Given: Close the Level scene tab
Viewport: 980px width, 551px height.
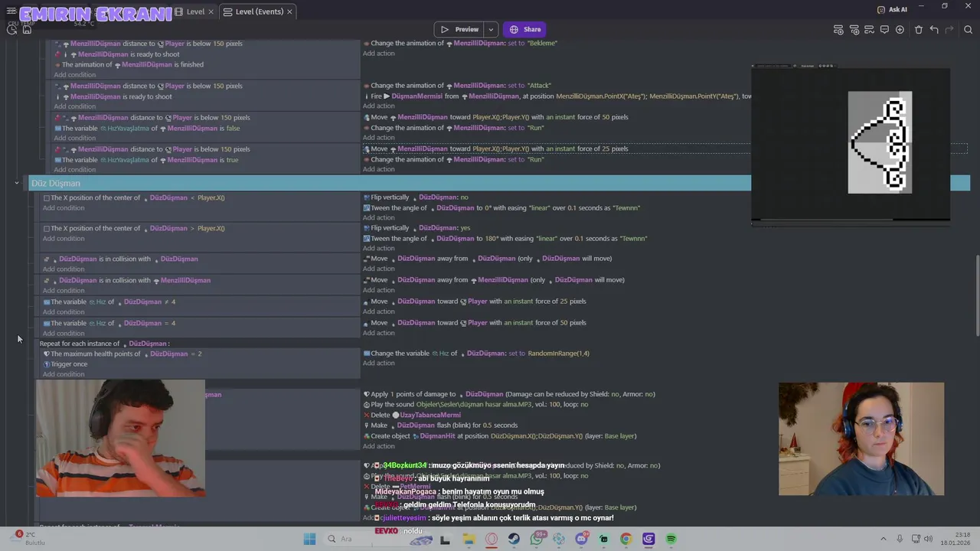Looking at the screenshot, I should 211,12.
